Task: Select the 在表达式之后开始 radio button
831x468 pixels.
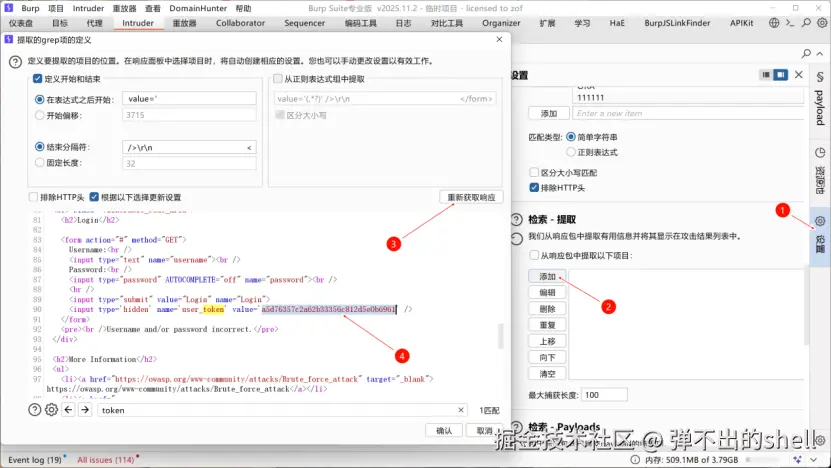Action: click(x=39, y=99)
